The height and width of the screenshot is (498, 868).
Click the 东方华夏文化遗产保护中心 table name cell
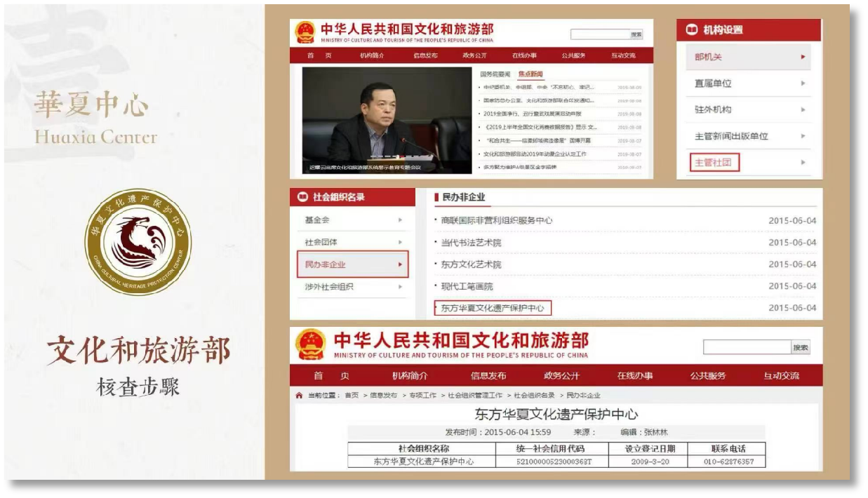pos(423,462)
